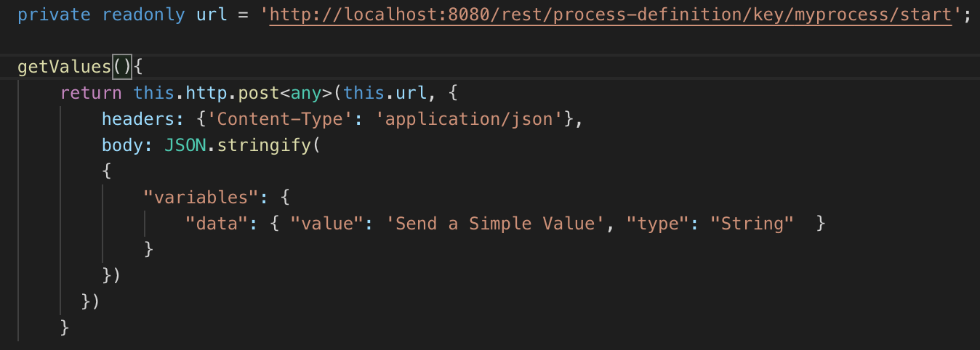
Task: Click the "data" key string
Action: [217, 223]
